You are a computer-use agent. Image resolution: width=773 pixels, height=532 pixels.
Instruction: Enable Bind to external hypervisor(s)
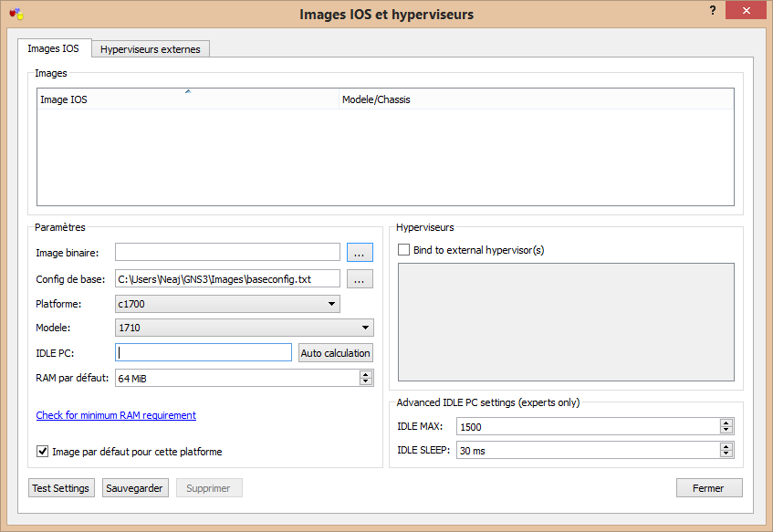(405, 250)
